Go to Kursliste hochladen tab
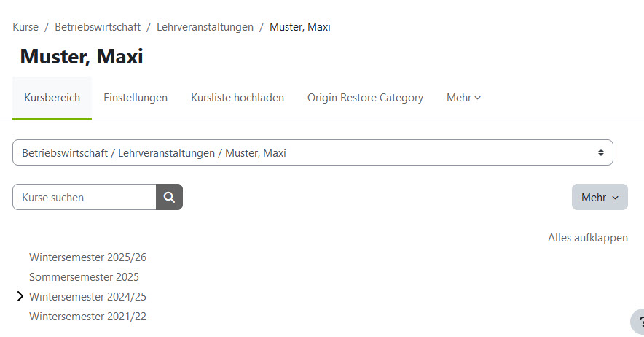 (237, 98)
